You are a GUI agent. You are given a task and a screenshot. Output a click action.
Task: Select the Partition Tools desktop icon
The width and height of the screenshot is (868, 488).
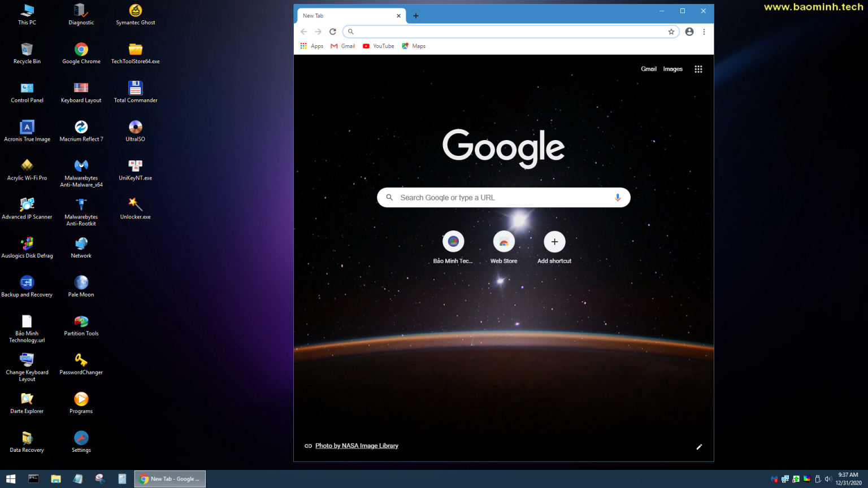pos(81,326)
